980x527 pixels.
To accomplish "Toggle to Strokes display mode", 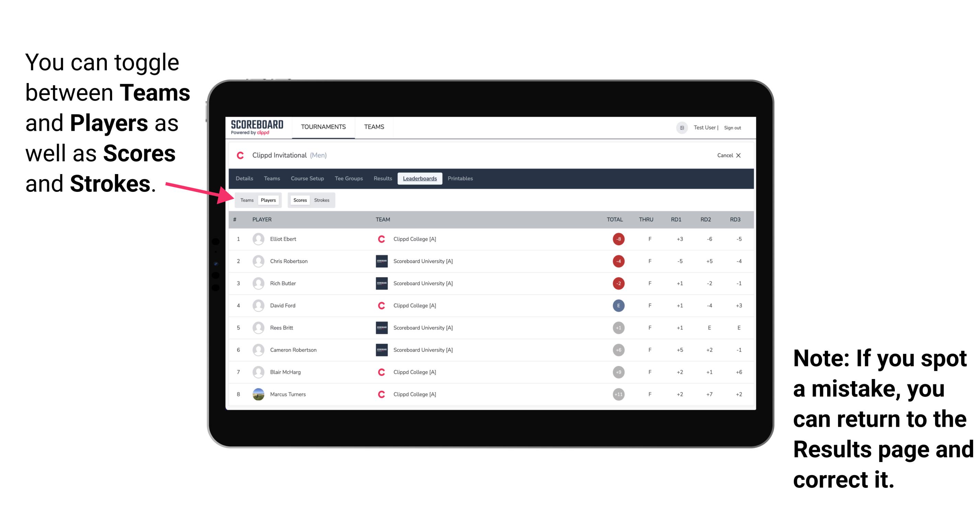I will [x=321, y=200].
